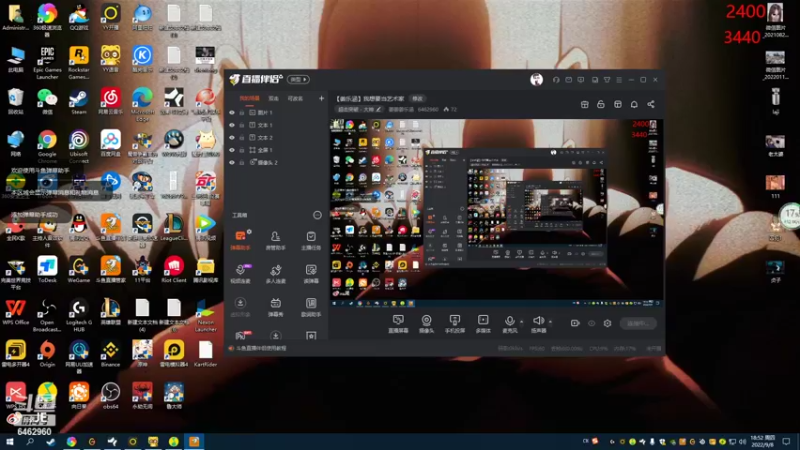Toggle lock on 全屏 1 source

click(242, 150)
